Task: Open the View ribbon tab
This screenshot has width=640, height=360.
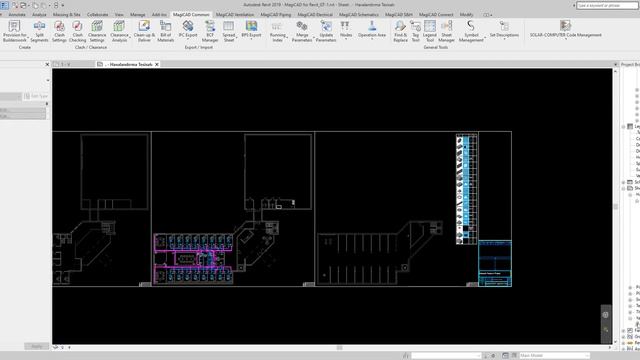Action: (119, 15)
